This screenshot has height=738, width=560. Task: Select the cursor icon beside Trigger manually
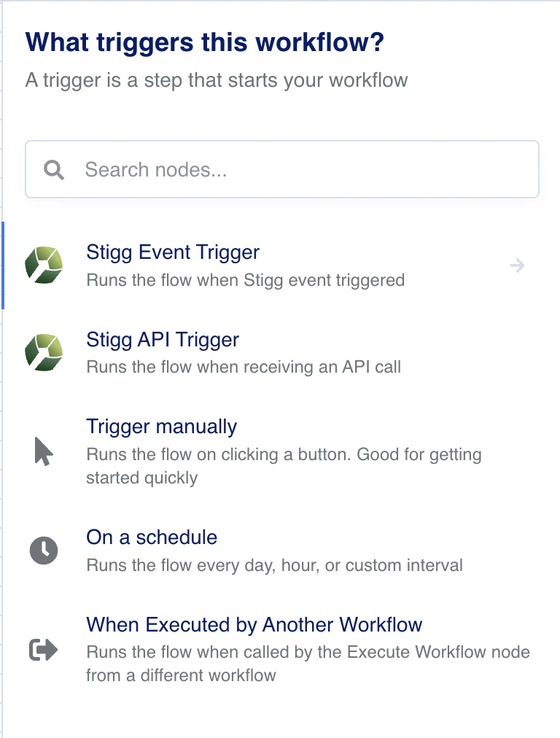click(x=44, y=452)
